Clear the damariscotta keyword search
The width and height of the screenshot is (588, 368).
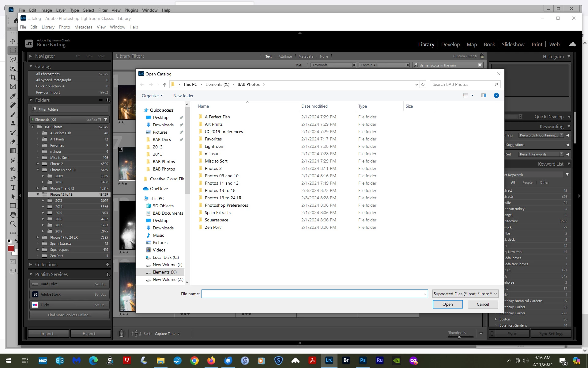click(480, 65)
